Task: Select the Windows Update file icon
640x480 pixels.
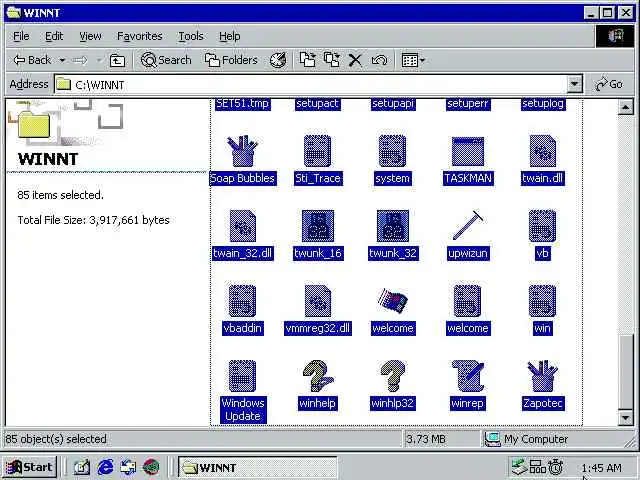Action: [242, 376]
